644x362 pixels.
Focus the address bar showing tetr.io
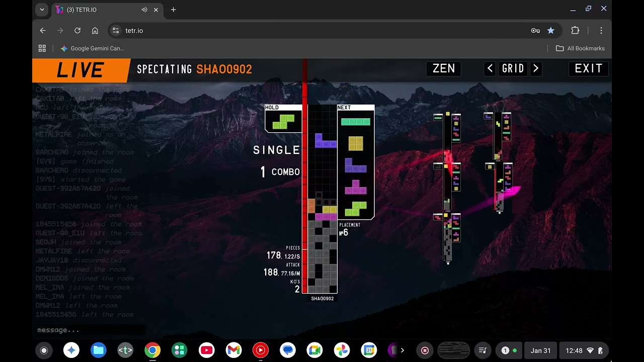point(335,31)
